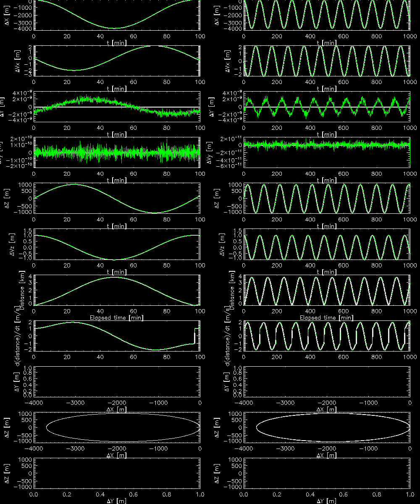Click the noise trace with 2×10⁻¹⁰ scale
The width and height of the screenshot is (420, 504).
117,152
